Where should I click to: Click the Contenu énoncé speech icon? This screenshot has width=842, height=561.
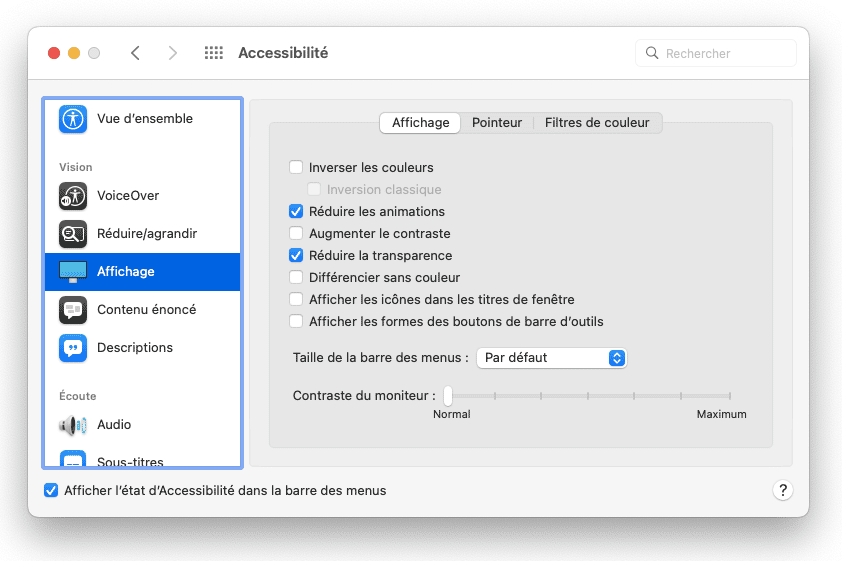pyautogui.click(x=73, y=310)
